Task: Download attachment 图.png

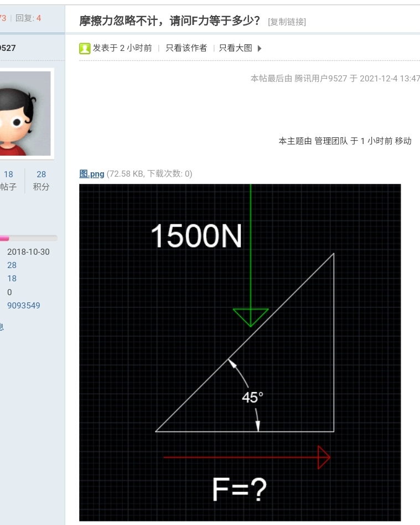Action: (x=92, y=174)
